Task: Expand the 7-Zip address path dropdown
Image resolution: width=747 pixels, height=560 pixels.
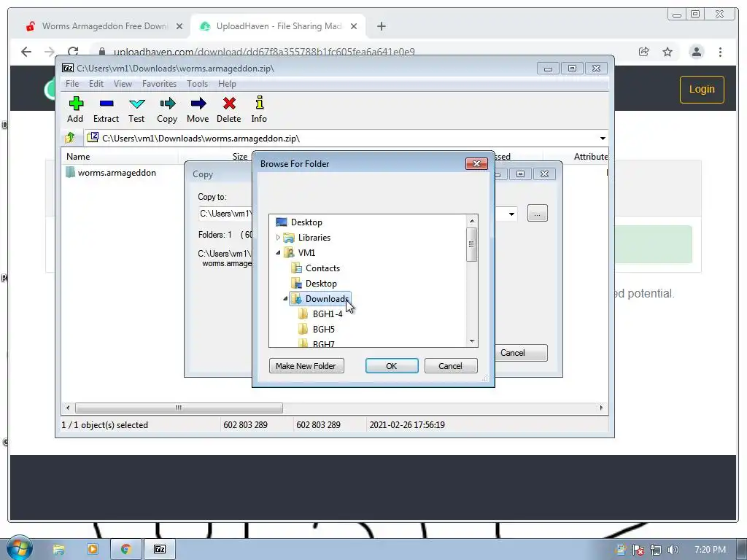Action: point(603,139)
